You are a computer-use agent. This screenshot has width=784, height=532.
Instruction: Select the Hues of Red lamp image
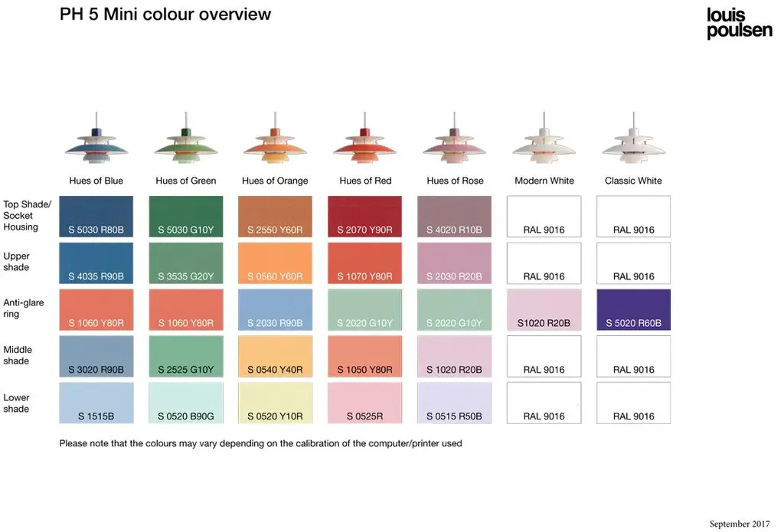coord(365,142)
